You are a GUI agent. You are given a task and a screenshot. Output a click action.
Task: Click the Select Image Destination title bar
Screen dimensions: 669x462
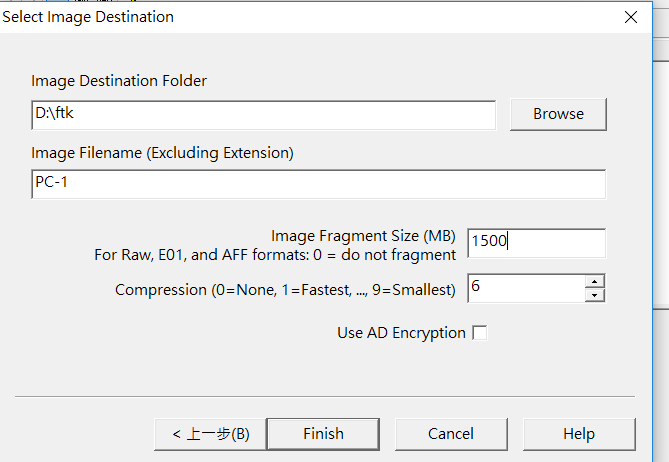(x=300, y=17)
